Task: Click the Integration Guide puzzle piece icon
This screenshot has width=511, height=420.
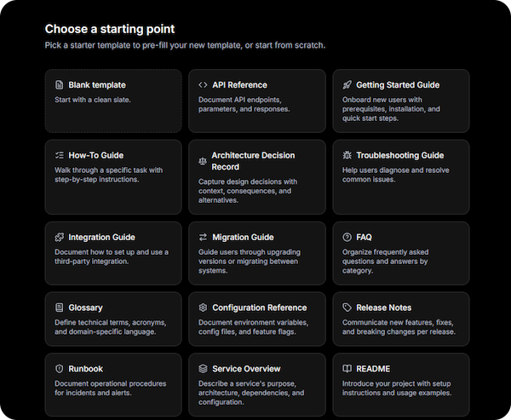Action: tap(60, 237)
